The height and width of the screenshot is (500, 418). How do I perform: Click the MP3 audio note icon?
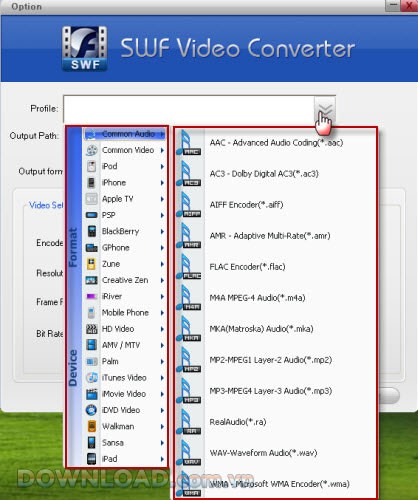tap(189, 391)
